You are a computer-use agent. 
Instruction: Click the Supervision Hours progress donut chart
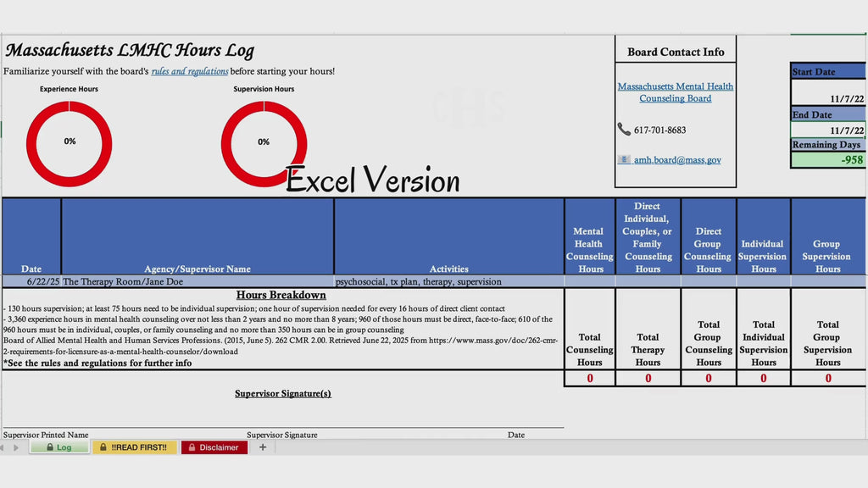pos(264,143)
